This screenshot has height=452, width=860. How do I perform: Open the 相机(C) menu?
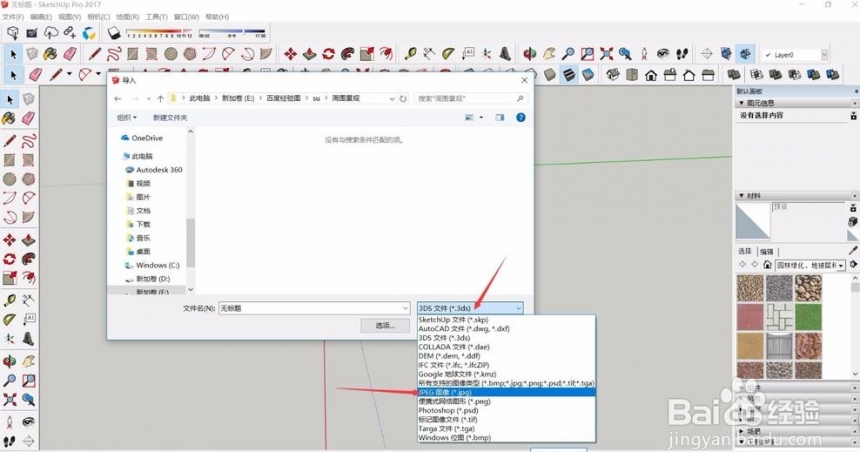click(x=99, y=17)
